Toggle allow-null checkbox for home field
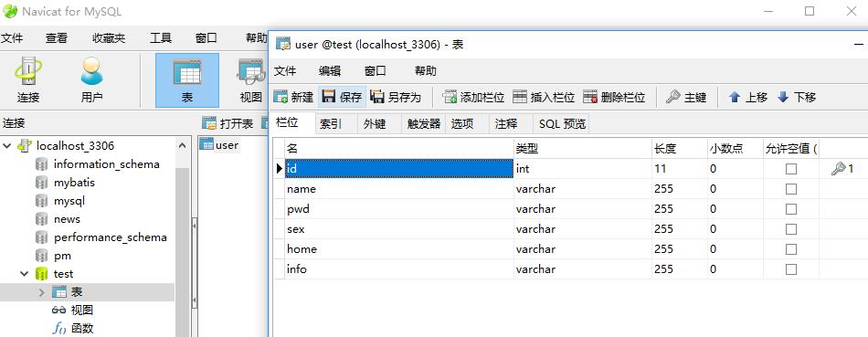 click(x=791, y=249)
